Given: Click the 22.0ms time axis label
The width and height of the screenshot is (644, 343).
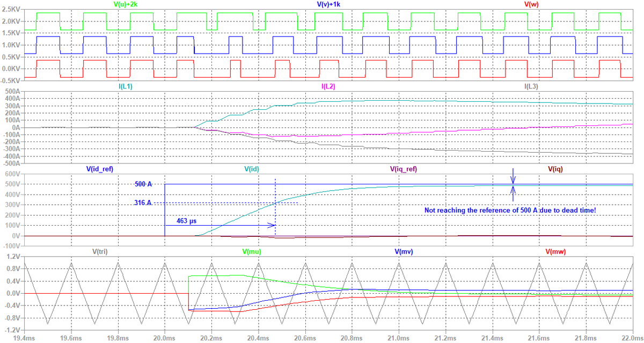Looking at the screenshot, I should (632, 338).
